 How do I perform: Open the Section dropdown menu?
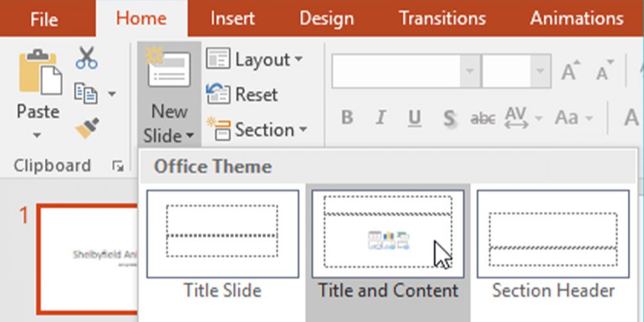(256, 129)
